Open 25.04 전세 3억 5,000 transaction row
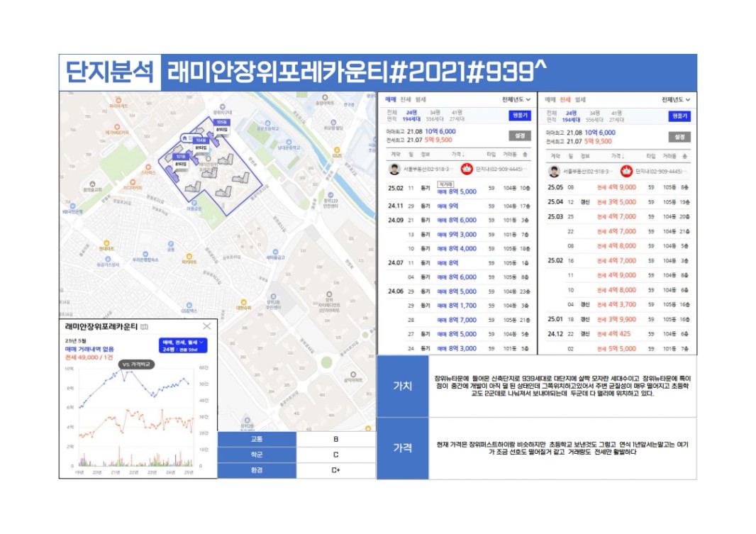Image resolution: width=756 pixels, height=534 pixels. (618, 202)
